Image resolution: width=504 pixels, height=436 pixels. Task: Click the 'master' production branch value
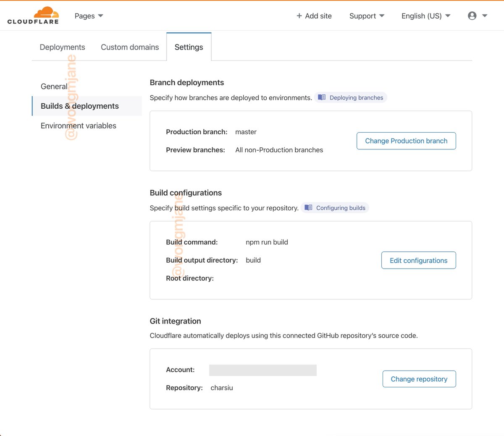[246, 132]
